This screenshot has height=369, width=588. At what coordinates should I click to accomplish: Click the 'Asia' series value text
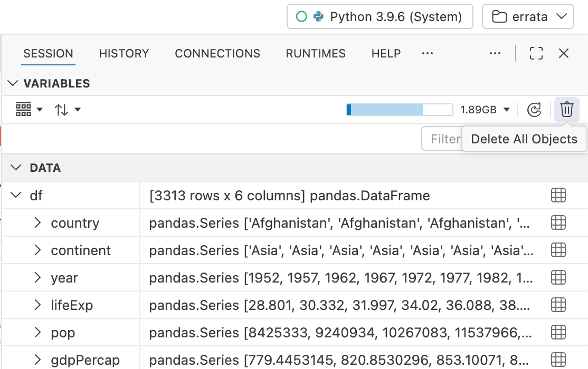(341, 250)
